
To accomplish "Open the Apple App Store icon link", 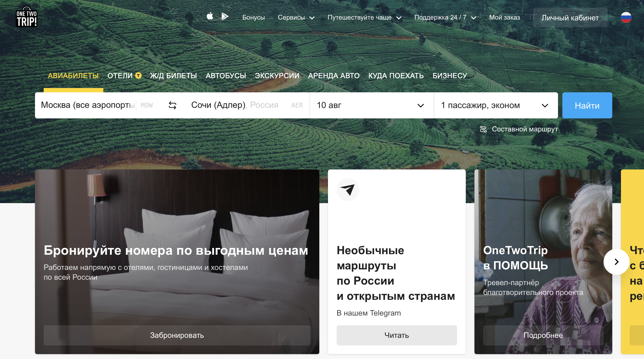I will [x=210, y=16].
